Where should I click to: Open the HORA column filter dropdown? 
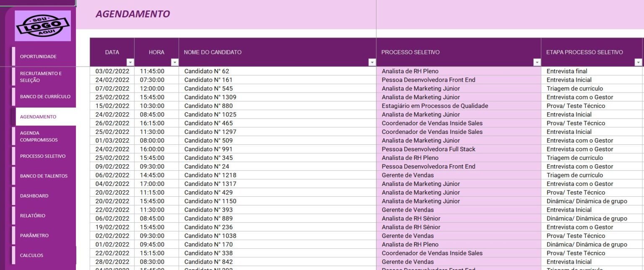(175, 62)
